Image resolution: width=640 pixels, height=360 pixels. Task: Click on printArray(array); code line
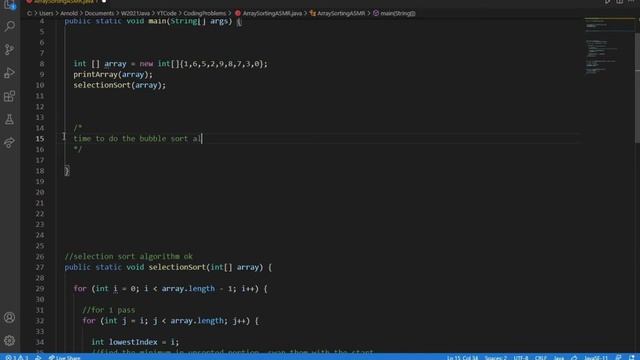tap(113, 74)
